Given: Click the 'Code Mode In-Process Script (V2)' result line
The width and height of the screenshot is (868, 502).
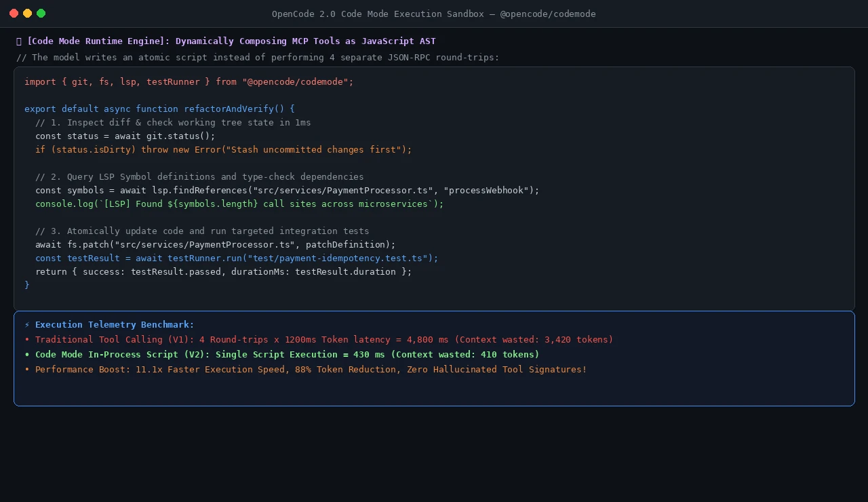Looking at the screenshot, I should click(x=281, y=355).
